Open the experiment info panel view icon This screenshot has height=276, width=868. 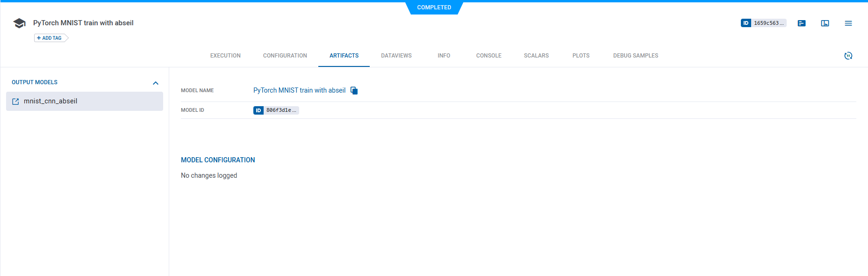point(825,23)
